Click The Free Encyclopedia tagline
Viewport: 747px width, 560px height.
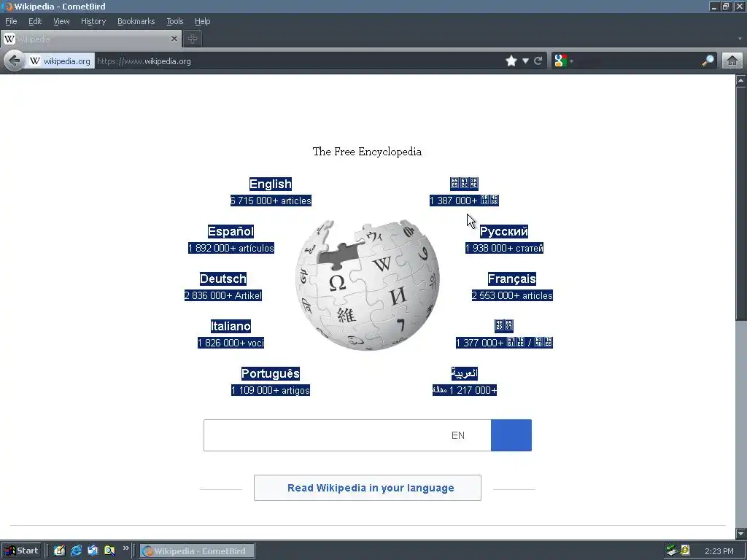point(367,152)
